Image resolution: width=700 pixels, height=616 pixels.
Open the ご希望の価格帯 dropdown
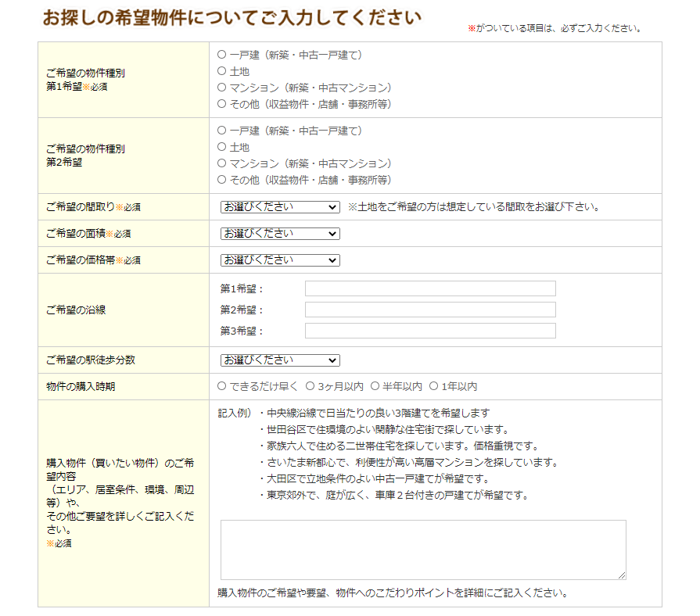coord(280,260)
